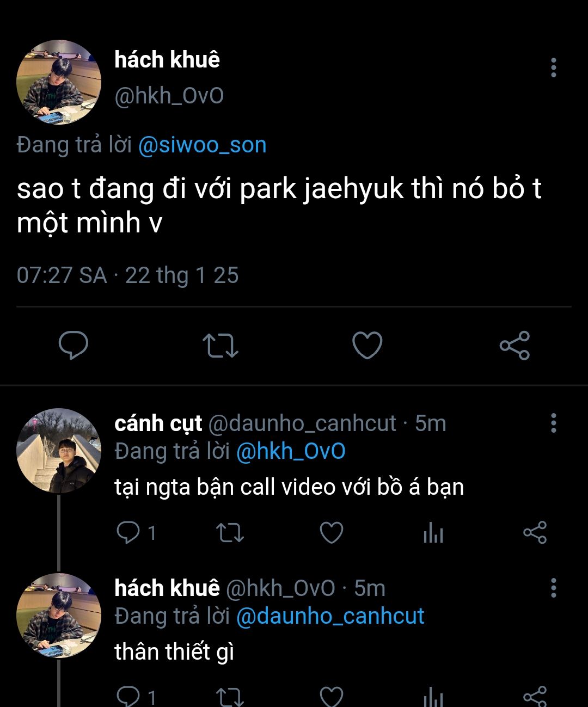Viewport: 588px width, 707px height.
Task: Retweet the main hách khuê tweet
Action: 220,345
